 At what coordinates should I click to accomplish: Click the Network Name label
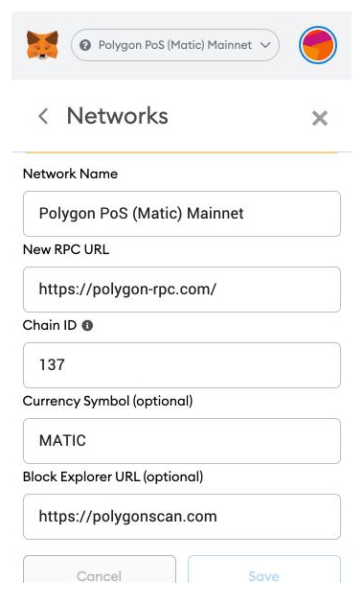pyautogui.click(x=71, y=174)
